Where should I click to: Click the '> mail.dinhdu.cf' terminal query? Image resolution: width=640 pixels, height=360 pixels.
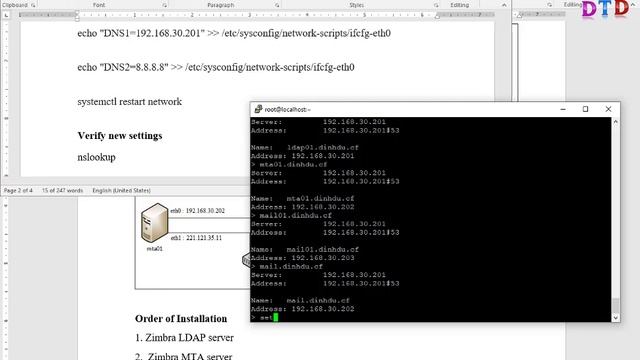287,267
